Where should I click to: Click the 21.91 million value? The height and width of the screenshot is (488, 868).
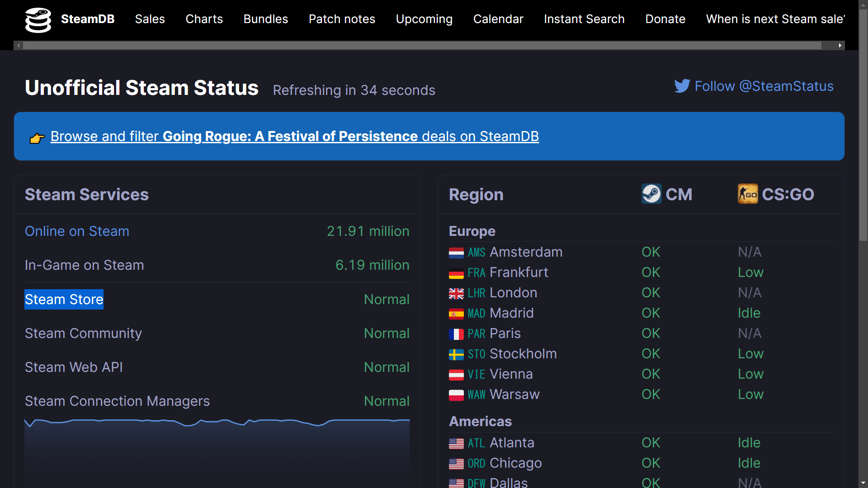click(368, 231)
